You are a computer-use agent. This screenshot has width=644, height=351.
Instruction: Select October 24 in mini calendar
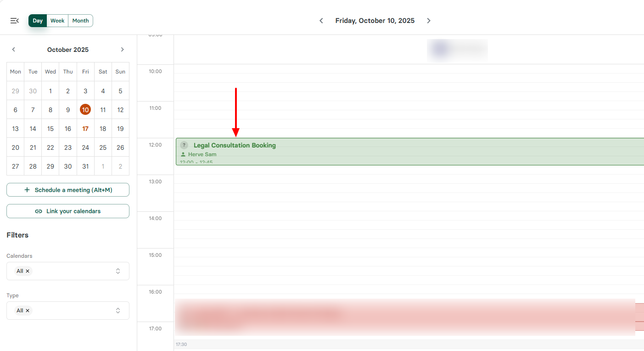coord(85,147)
